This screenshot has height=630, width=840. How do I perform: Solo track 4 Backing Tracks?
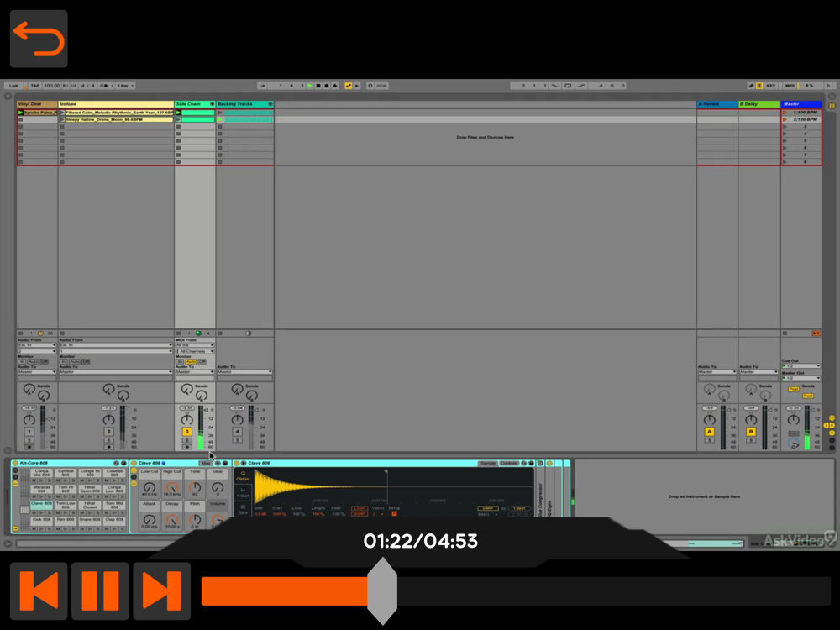(238, 440)
